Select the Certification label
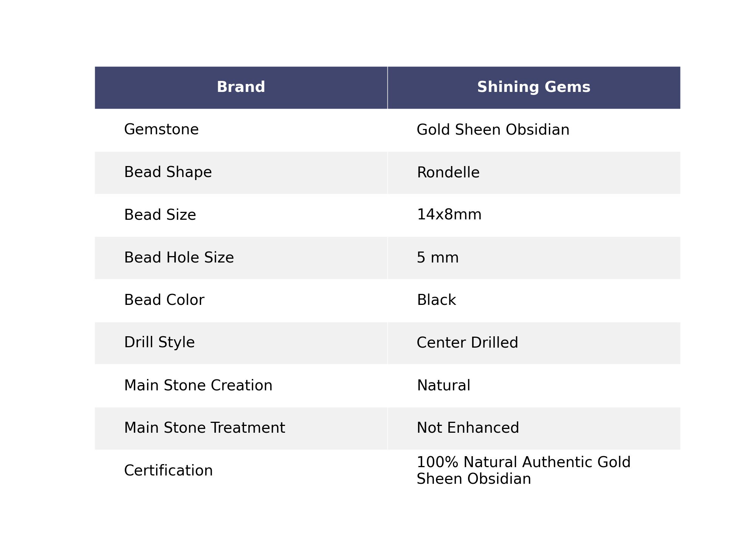Screen dimensions: 756x553 [168, 471]
